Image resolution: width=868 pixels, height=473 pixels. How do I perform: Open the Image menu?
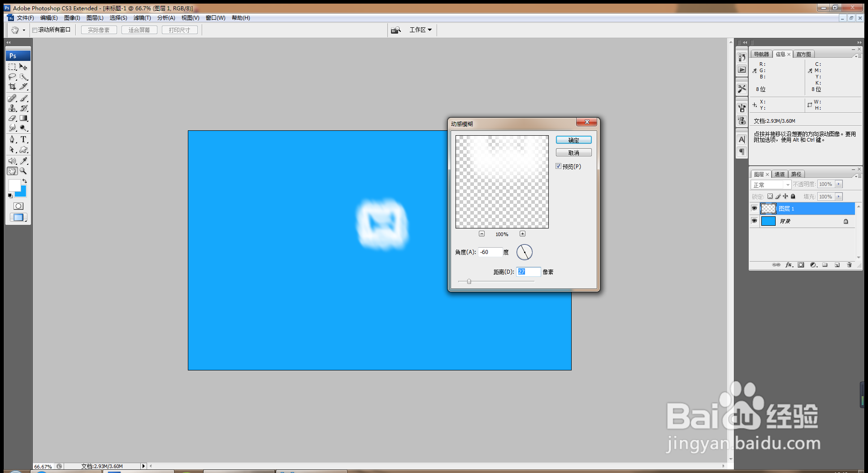pyautogui.click(x=72, y=18)
